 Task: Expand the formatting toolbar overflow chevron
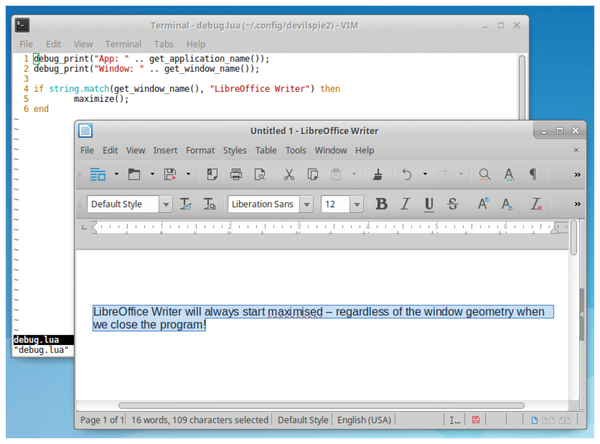coord(577,204)
